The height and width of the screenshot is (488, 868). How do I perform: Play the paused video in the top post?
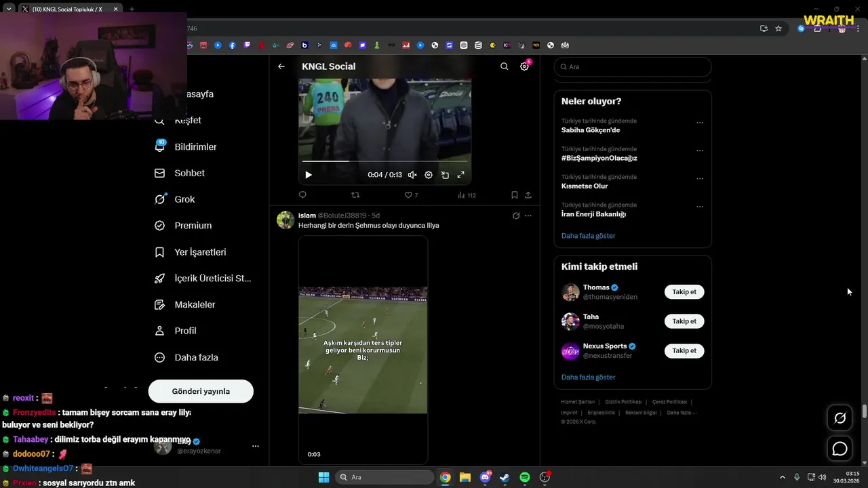(x=309, y=175)
